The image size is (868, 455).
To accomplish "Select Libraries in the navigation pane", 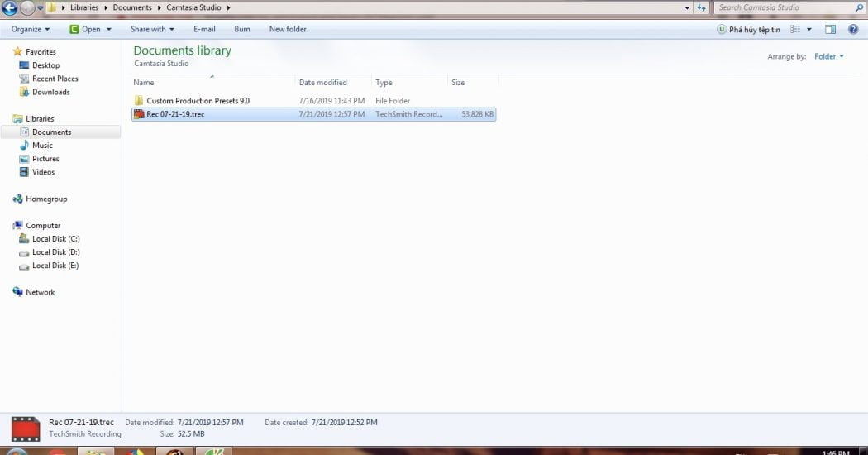I will point(40,118).
